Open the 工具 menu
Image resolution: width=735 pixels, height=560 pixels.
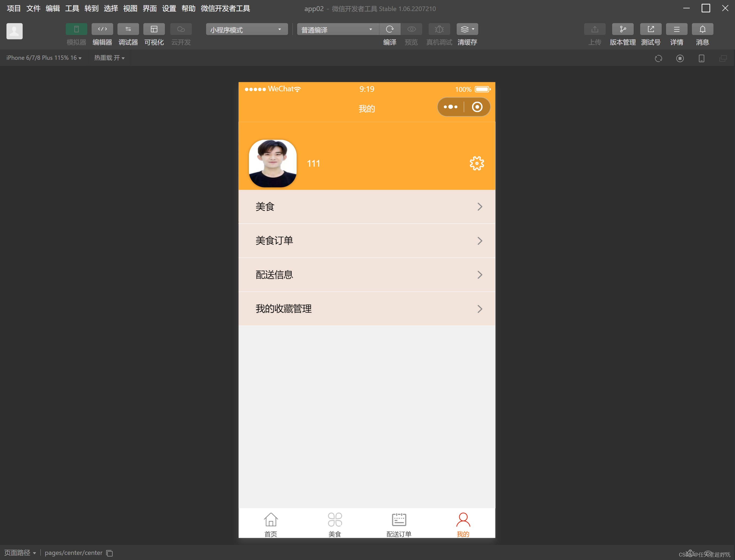click(x=72, y=8)
